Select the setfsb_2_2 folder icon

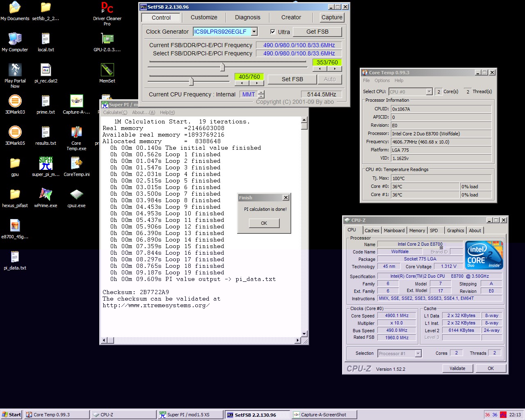tap(46, 11)
